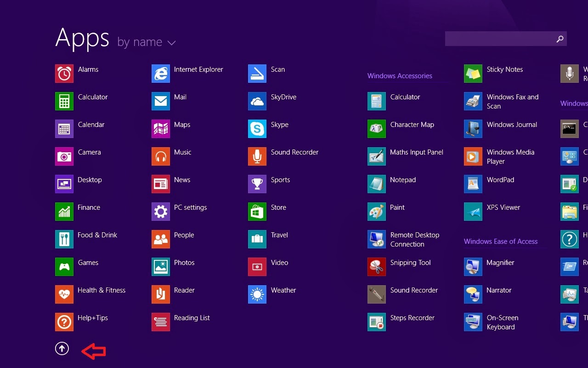Launch the Windows Media Player icon
588x368 pixels.
pos(473,156)
